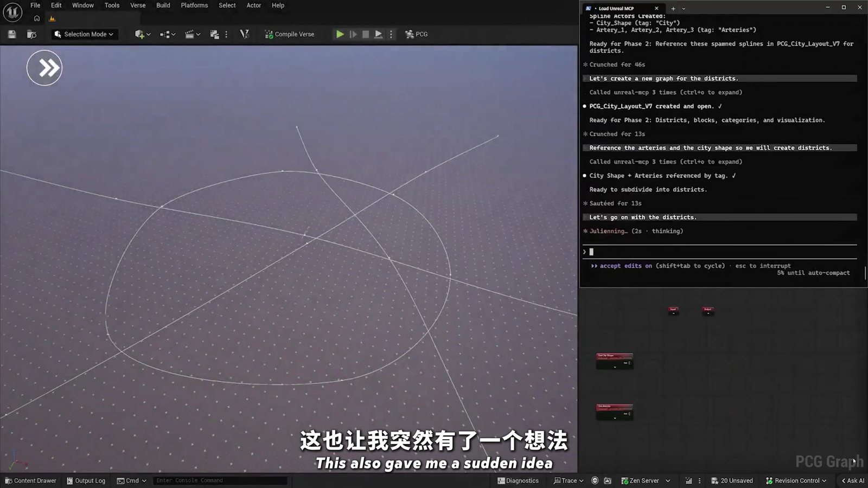868x488 pixels.
Task: Focus the Enter Console Command field
Action: click(x=220, y=481)
